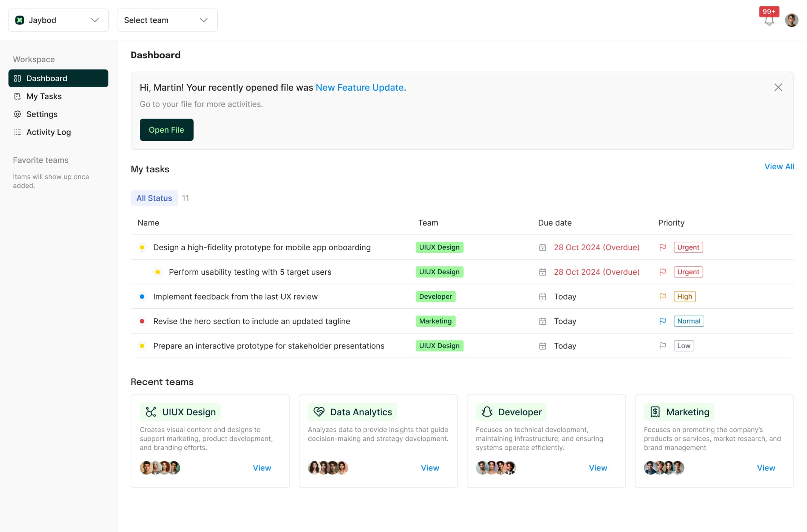Select the My Tasks clipboard icon in sidebar

click(17, 96)
